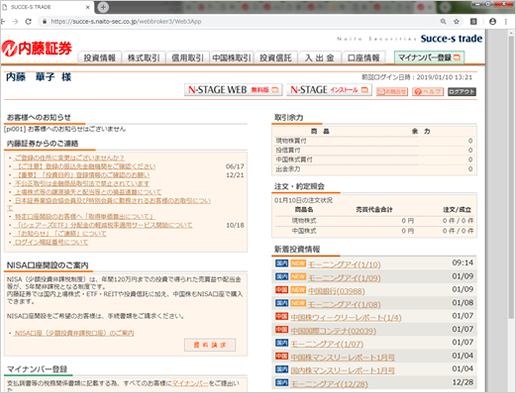Close the SUCCE-S TRADE tab
Screen dimensions: 516x393
click(x=88, y=7)
